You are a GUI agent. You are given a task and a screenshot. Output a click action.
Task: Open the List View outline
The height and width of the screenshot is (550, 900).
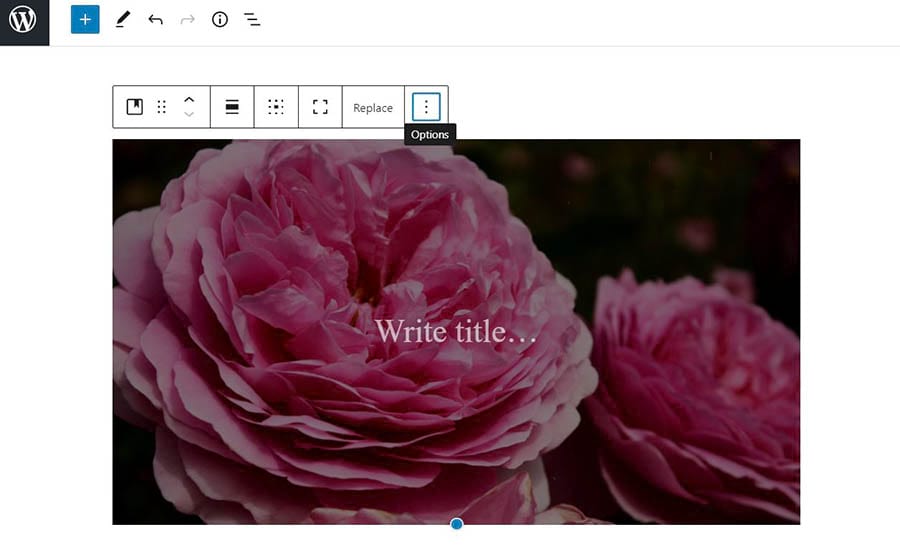pyautogui.click(x=252, y=20)
